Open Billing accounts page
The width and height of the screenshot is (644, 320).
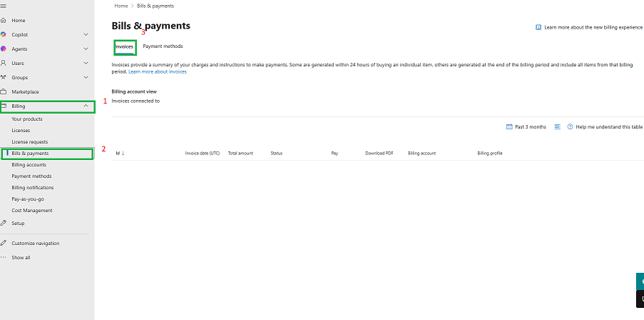[29, 164]
